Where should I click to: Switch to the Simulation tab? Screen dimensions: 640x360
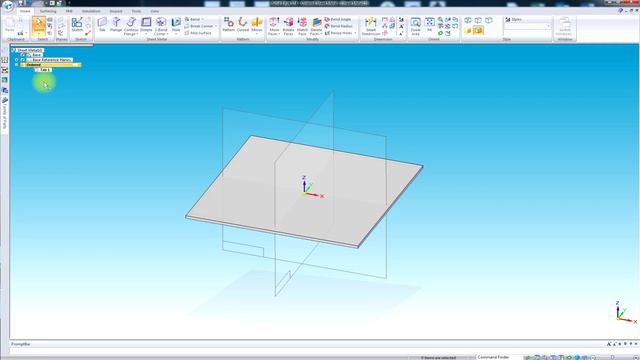click(91, 11)
